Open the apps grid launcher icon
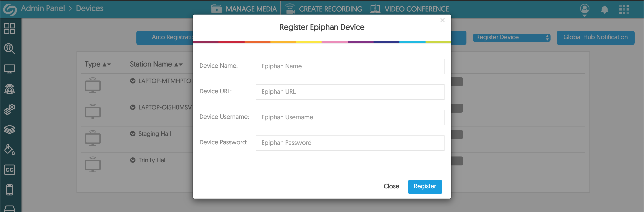Image resolution: width=644 pixels, height=212 pixels. tap(624, 9)
